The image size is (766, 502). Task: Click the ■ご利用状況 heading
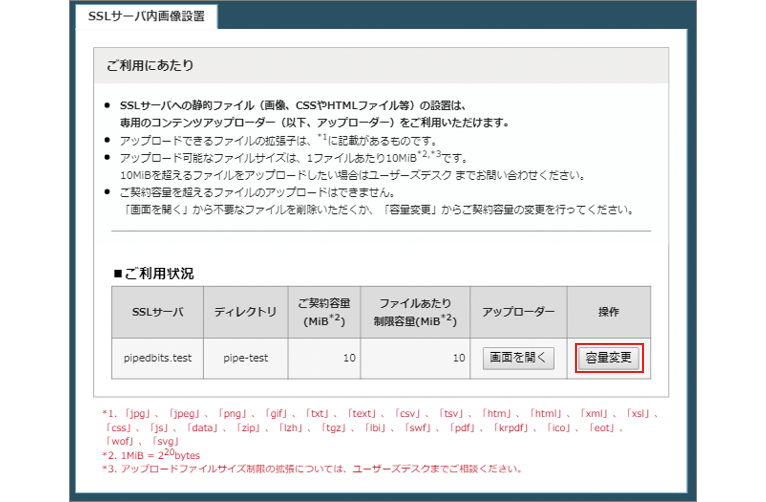coord(153,273)
